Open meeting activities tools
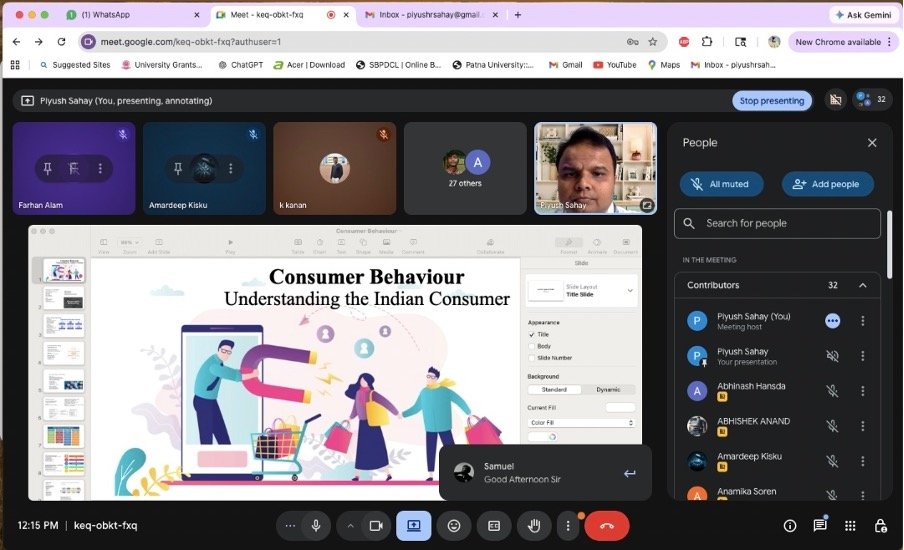Screen dimensions: 904x550 click(x=850, y=526)
